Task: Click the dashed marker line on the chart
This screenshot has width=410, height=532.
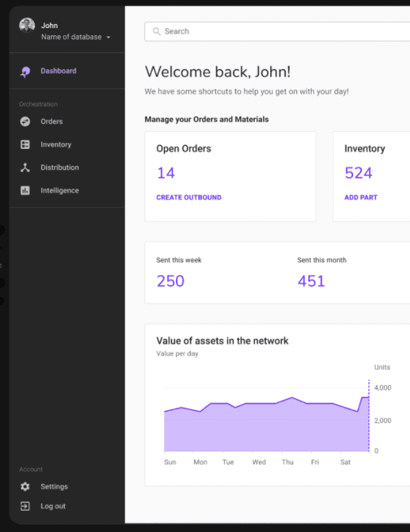Action: pos(369,416)
